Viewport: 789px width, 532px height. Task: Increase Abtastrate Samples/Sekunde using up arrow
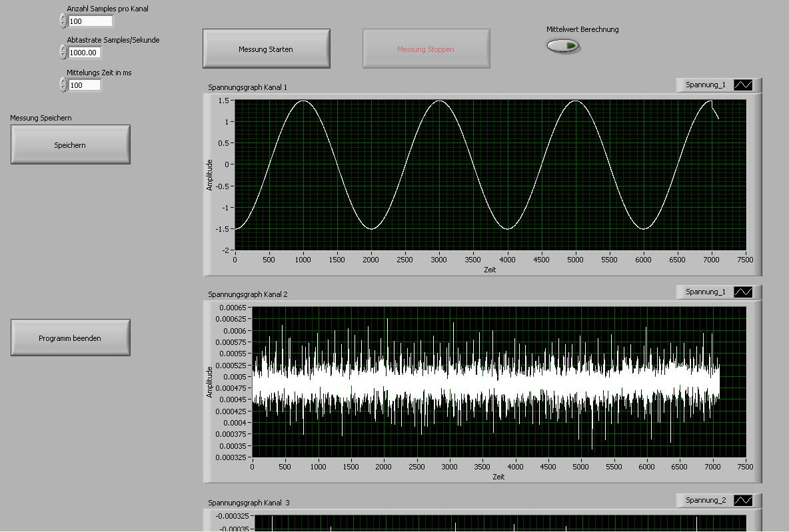pos(63,49)
